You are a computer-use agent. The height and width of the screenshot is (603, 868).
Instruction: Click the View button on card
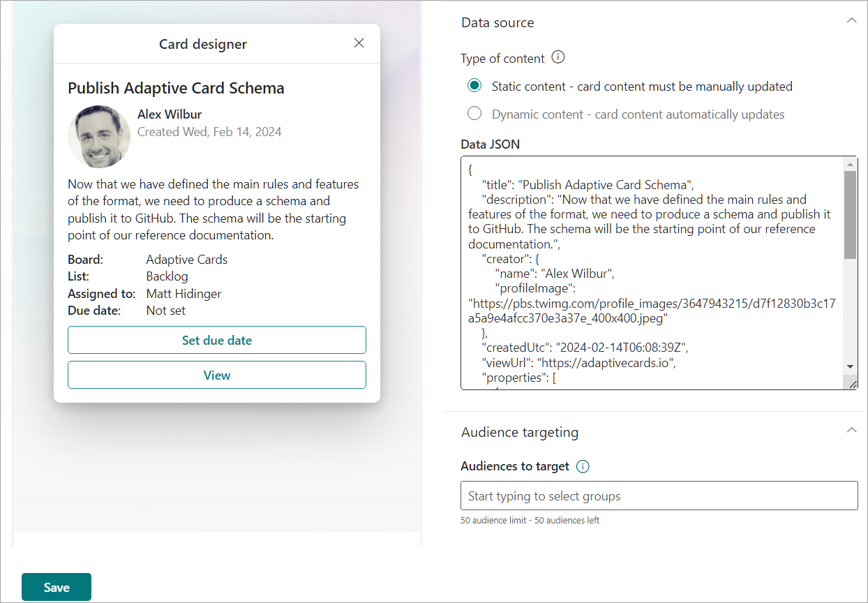click(217, 375)
